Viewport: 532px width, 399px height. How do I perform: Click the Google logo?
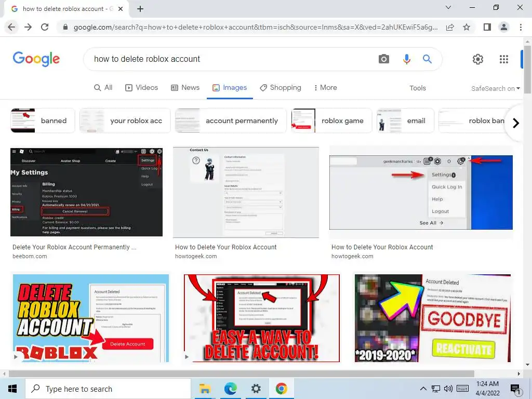36,59
